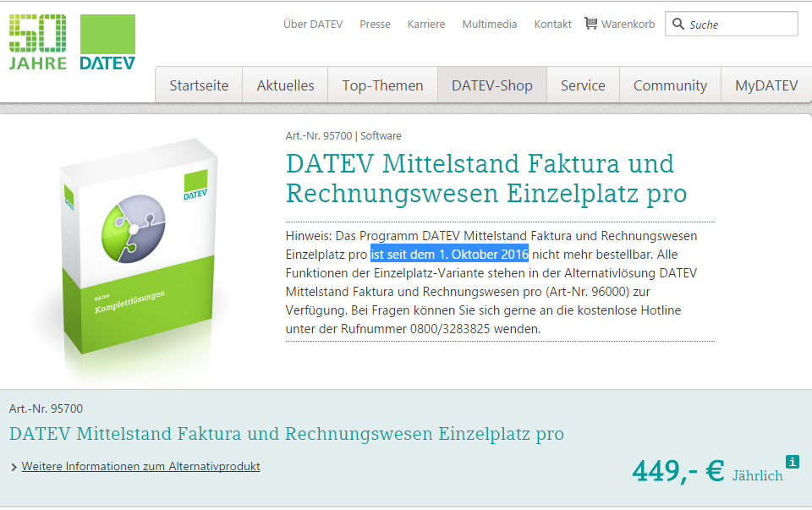Select the Top-Themen tab
The width and height of the screenshot is (812, 510).
(382, 85)
